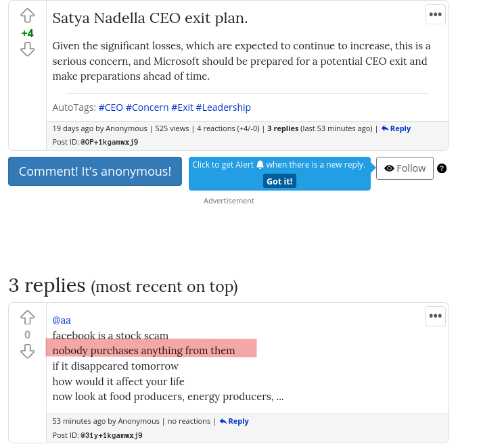Open the #Concern tag

pos(147,107)
